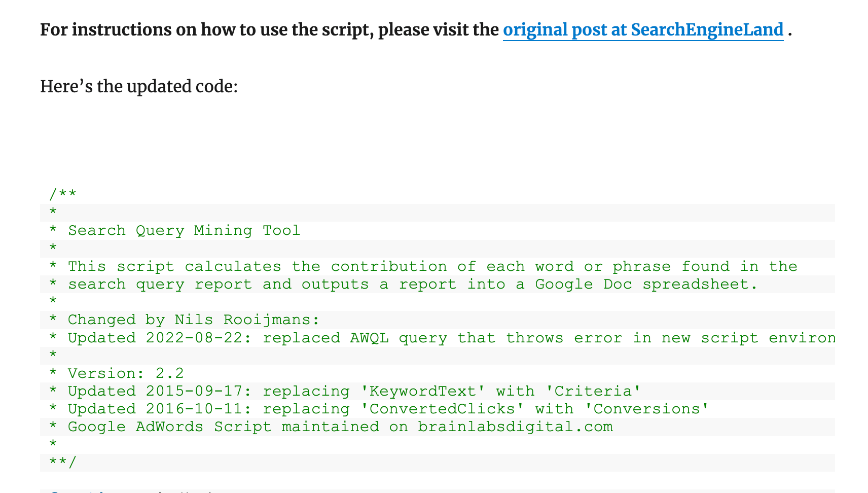
Task: Click the 'Changed by Nils Rooijmans:' line
Action: coord(194,320)
